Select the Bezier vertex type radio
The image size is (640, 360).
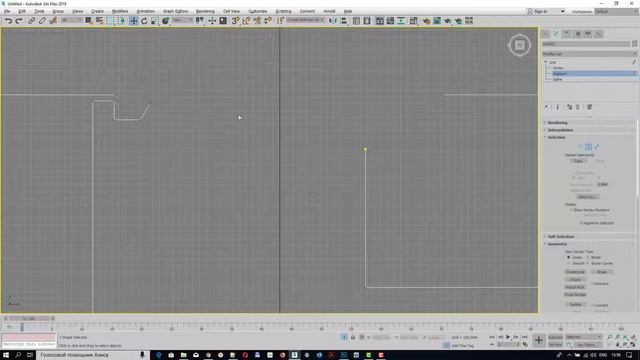point(588,258)
